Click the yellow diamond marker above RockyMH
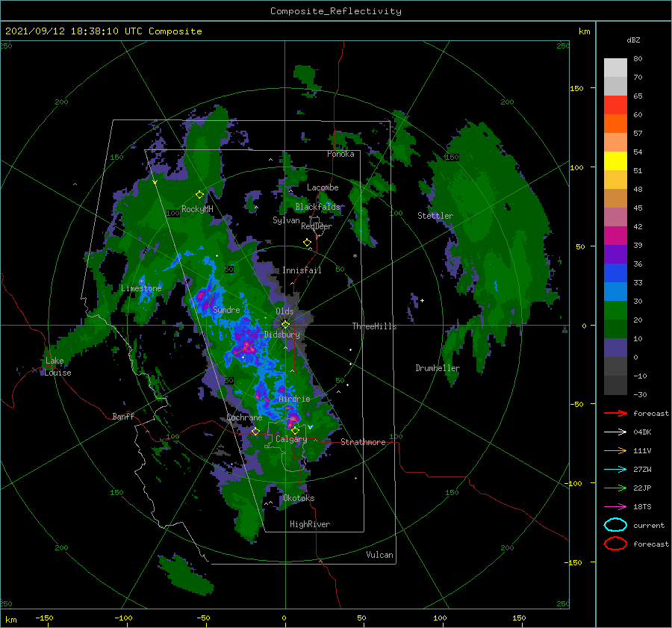 (x=199, y=195)
